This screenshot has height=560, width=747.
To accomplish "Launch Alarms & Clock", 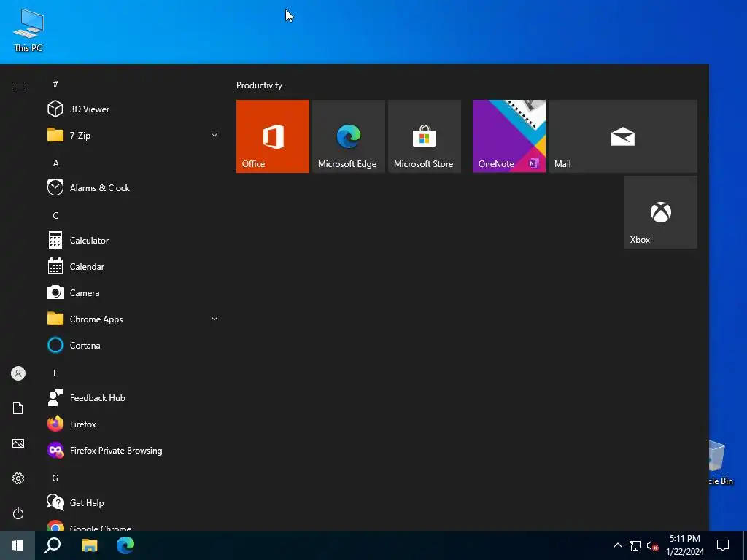I will (x=133, y=187).
